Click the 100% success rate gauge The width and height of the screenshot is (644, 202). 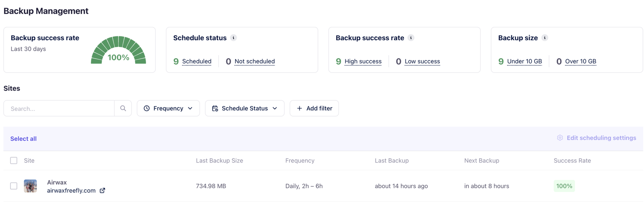pyautogui.click(x=118, y=50)
